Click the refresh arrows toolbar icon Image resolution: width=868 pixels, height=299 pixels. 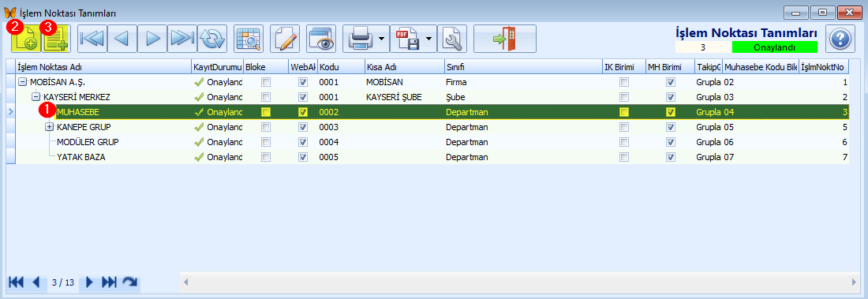(212, 38)
